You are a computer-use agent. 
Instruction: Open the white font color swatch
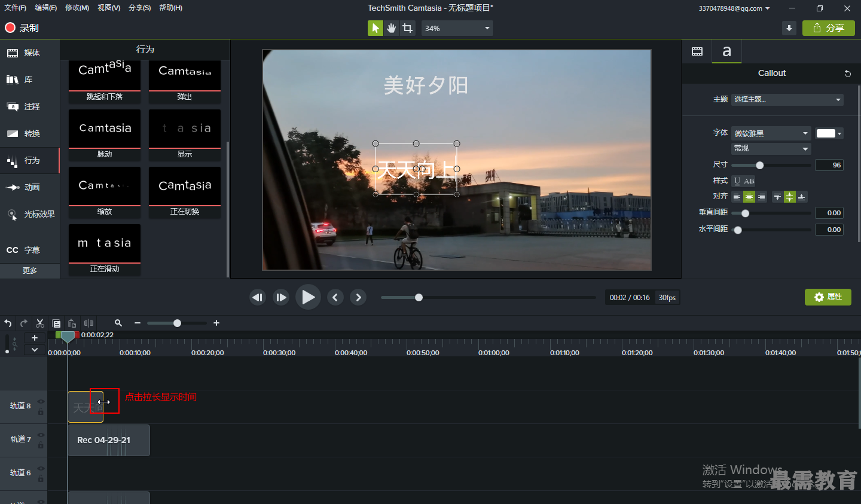(829, 133)
